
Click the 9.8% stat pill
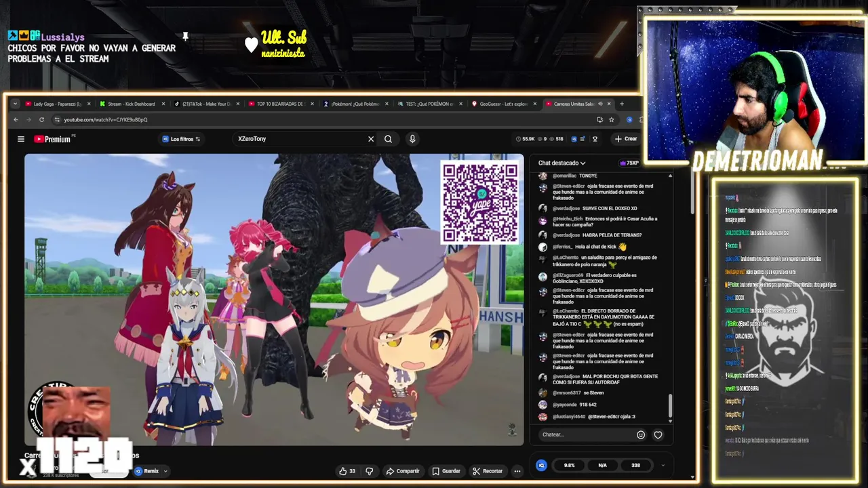tap(569, 465)
